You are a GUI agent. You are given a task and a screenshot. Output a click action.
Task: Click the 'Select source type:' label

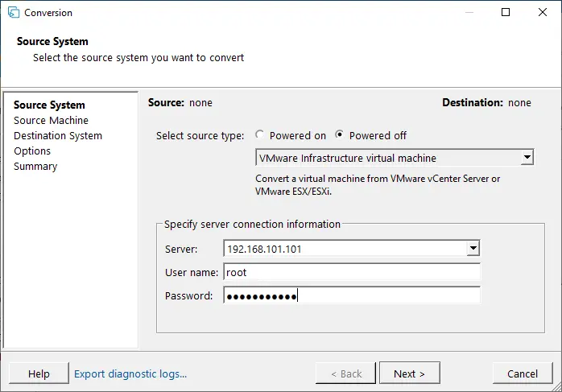(x=200, y=136)
